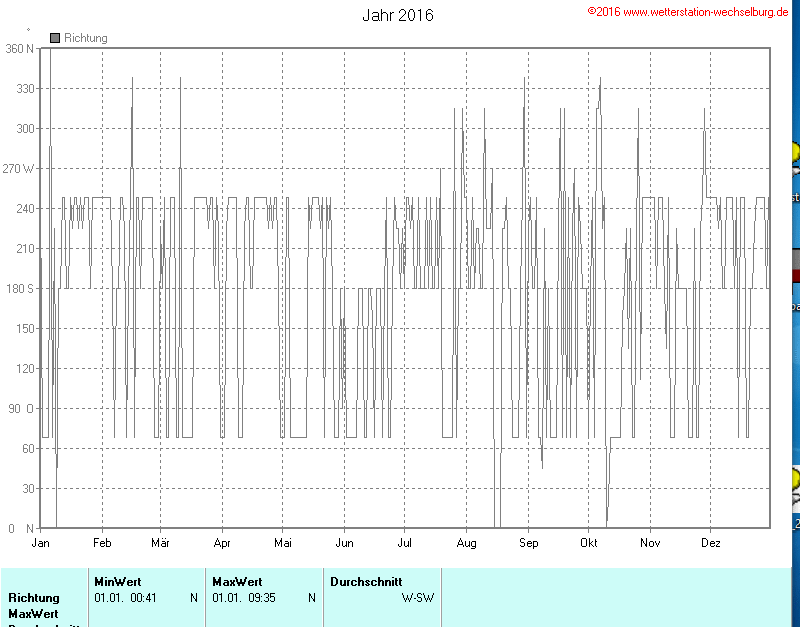The image size is (800, 627).
Task: Click the Mai month label
Action: click(x=283, y=543)
